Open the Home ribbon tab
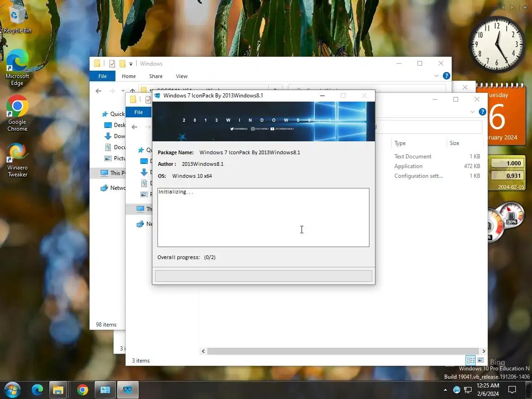The image size is (532, 399). pos(128,76)
